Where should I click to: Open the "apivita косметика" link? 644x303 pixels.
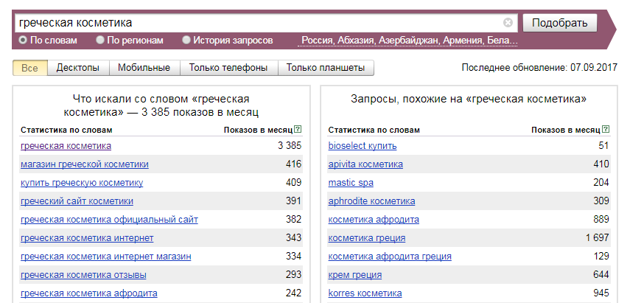365,164
